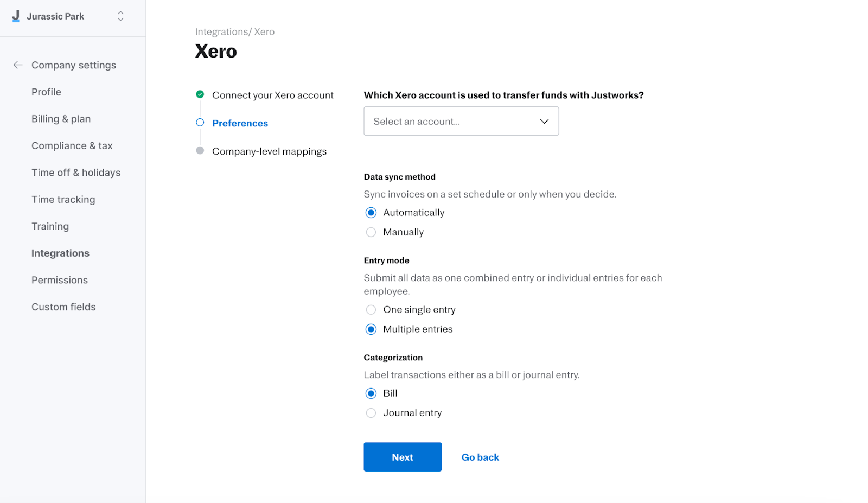Select One single entry radio button
Screen dimensions: 868x503
371,310
